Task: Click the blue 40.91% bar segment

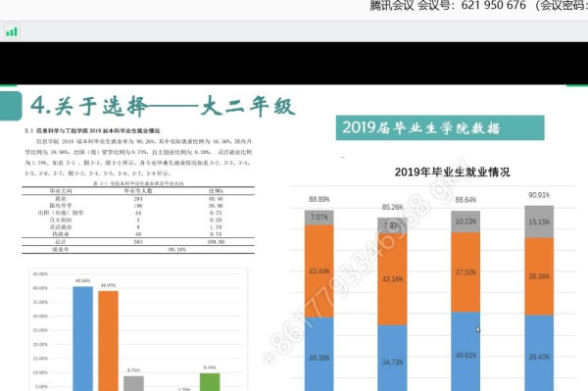Action: (x=465, y=352)
